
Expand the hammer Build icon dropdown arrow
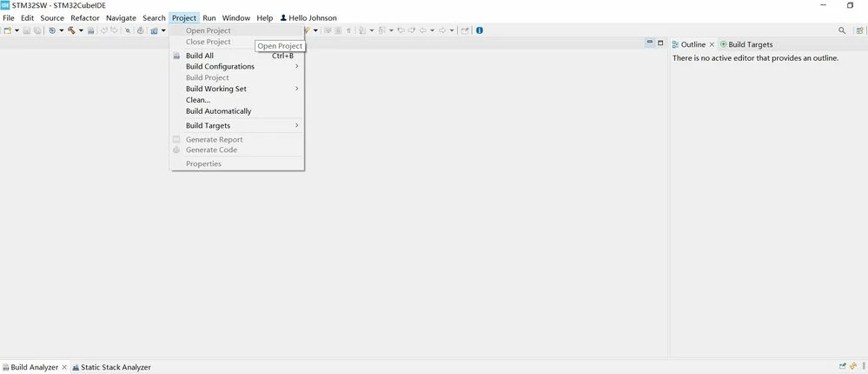(x=81, y=30)
